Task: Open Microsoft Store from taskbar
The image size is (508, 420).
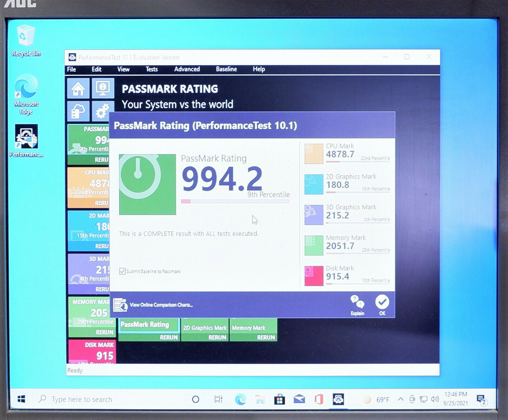Action: coord(279,399)
